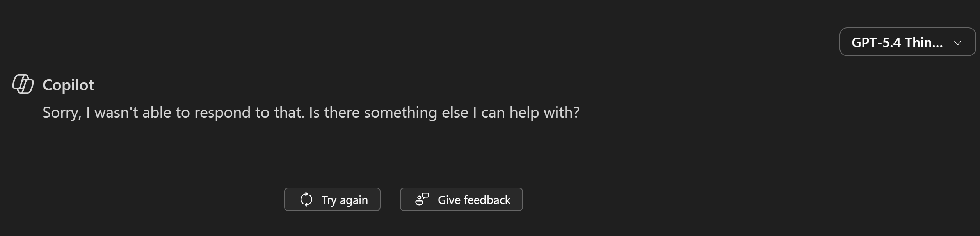The image size is (980, 236).
Task: Click the Copilot sender name
Action: [x=68, y=85]
